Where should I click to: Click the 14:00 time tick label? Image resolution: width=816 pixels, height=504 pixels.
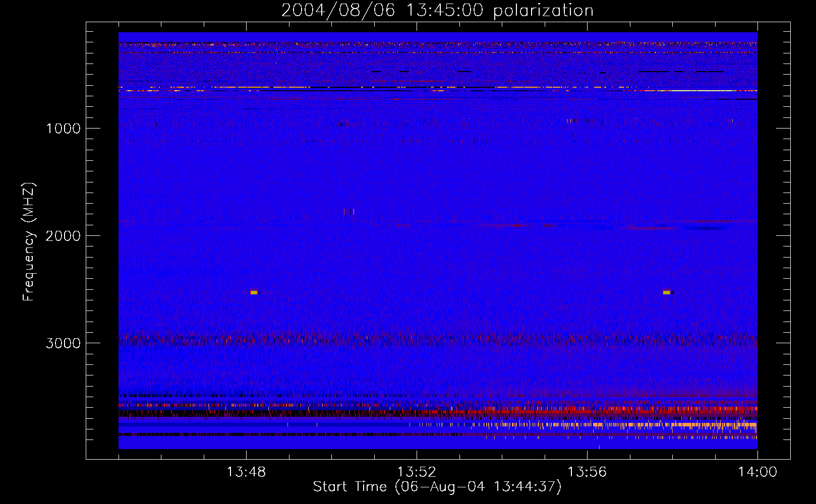click(x=757, y=472)
